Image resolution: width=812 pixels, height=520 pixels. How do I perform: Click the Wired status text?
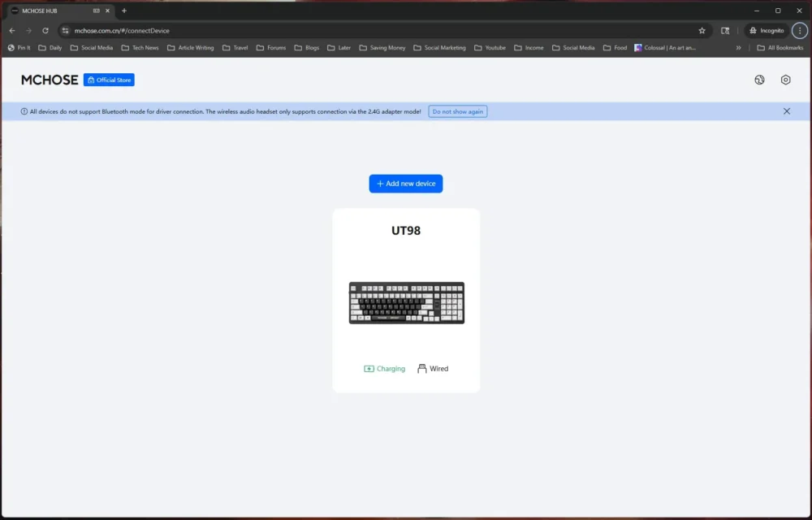coord(438,369)
